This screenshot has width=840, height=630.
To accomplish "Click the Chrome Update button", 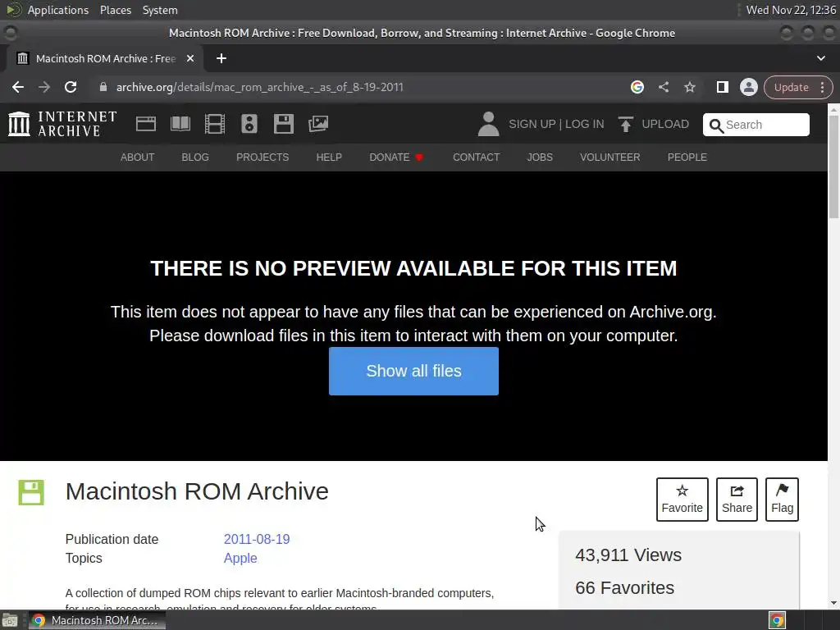I will tap(792, 87).
